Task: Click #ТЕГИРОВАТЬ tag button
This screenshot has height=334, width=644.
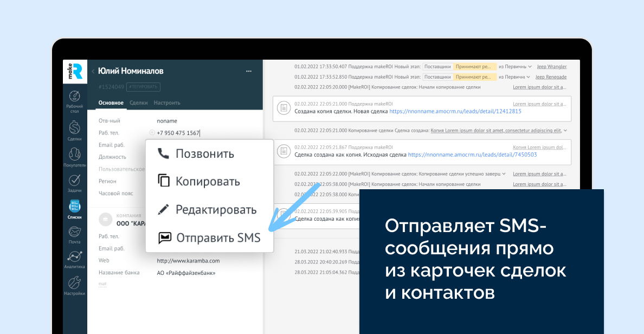Action: point(143,87)
